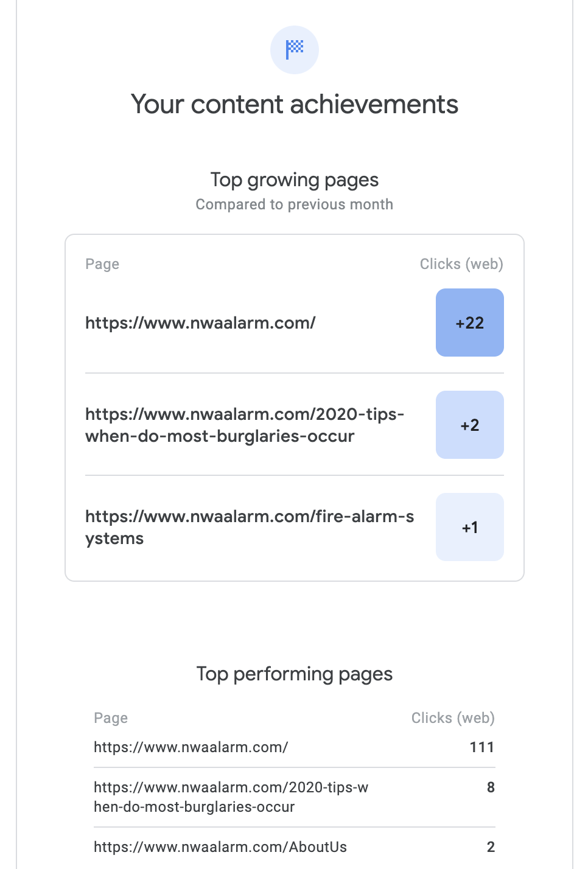Viewport: 588px width, 869px height.
Task: Open 2020-tips burglaries link in top performing pages
Action: tap(231, 797)
